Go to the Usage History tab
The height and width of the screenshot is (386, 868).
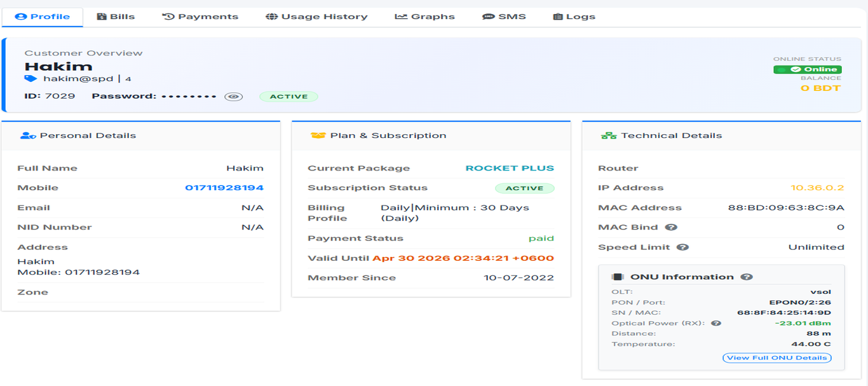point(316,17)
